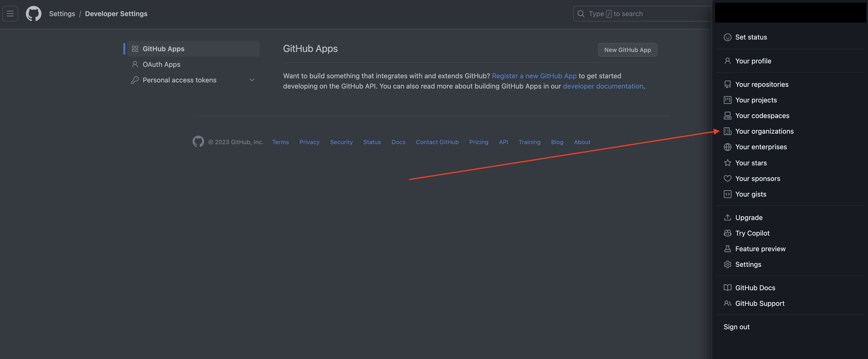Click the Copilot icon beside Try Copilot
Viewport: 868px width, 359px height.
(x=727, y=233)
